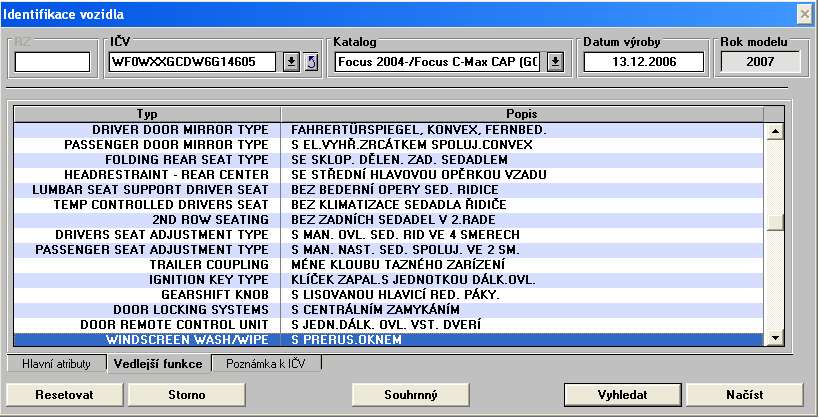This screenshot has width=819, height=419.
Task: Switch to Hlavní atributy tab
Action: pyautogui.click(x=56, y=363)
